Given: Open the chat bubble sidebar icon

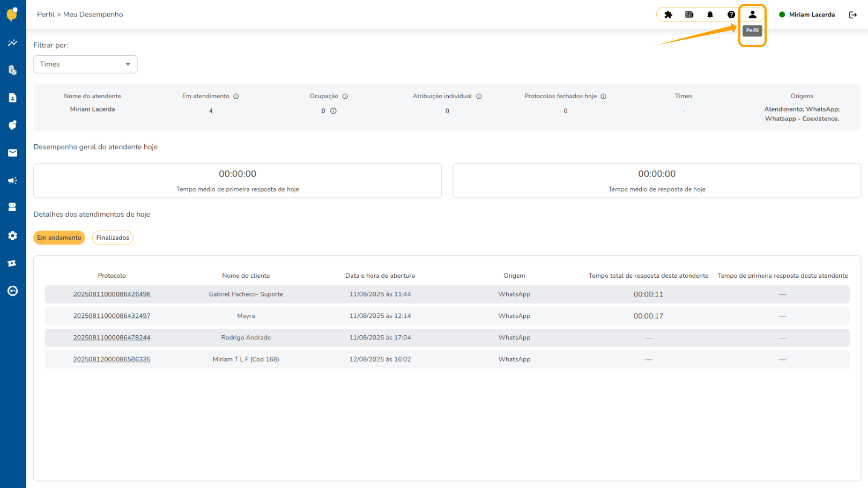Looking at the screenshot, I should click(12, 125).
